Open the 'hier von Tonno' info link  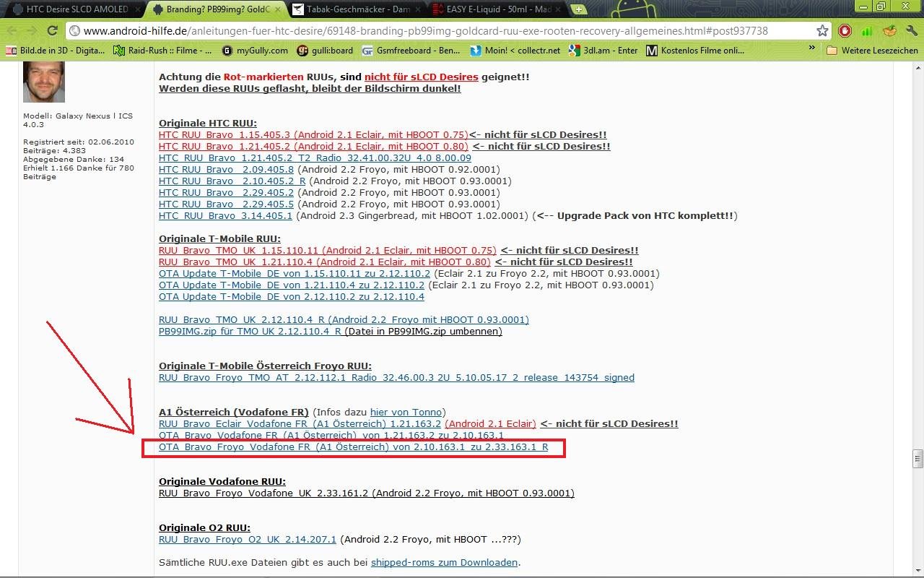[x=405, y=412]
